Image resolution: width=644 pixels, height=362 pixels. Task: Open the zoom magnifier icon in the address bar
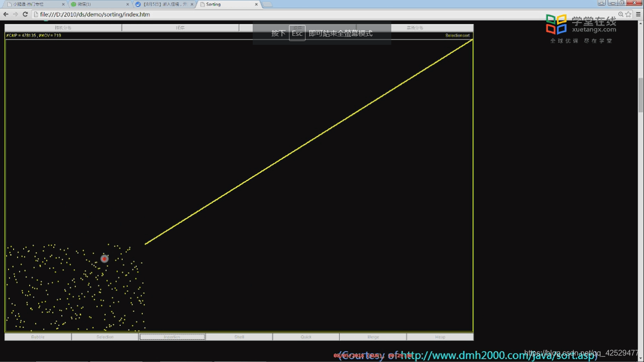pos(621,15)
